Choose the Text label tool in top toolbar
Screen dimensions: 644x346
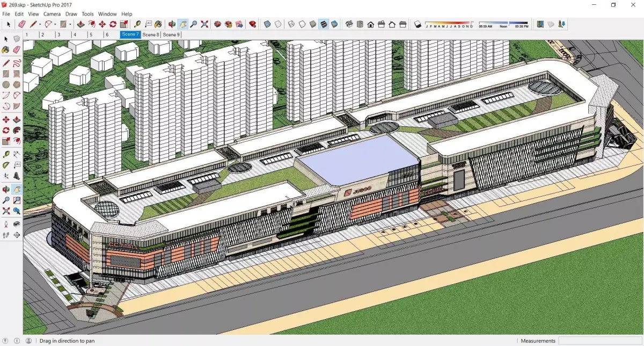coord(148,24)
